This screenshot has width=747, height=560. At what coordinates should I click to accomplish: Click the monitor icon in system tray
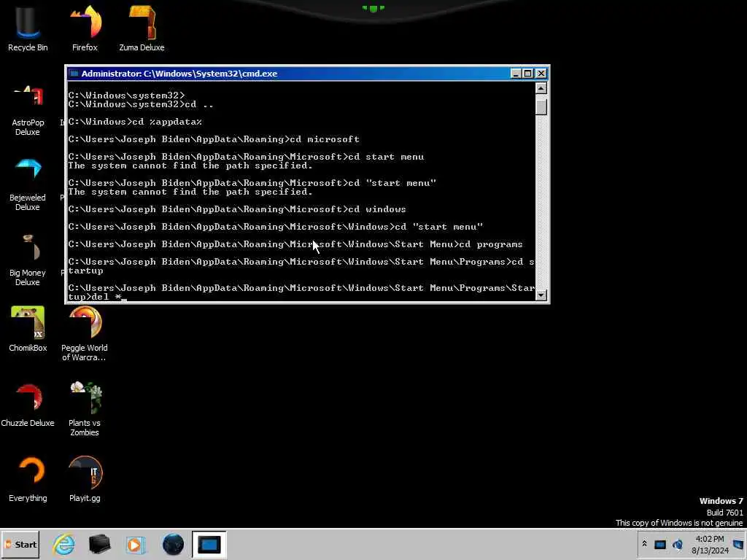tap(659, 544)
